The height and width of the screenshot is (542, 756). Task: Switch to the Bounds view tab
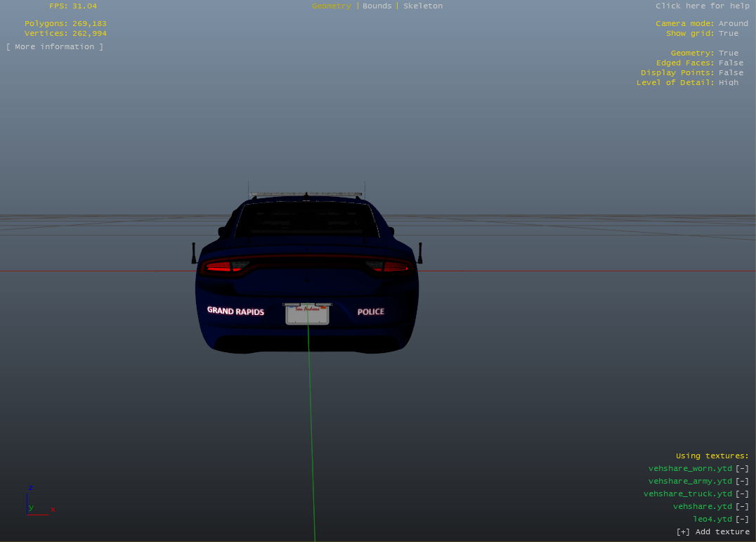(x=377, y=6)
